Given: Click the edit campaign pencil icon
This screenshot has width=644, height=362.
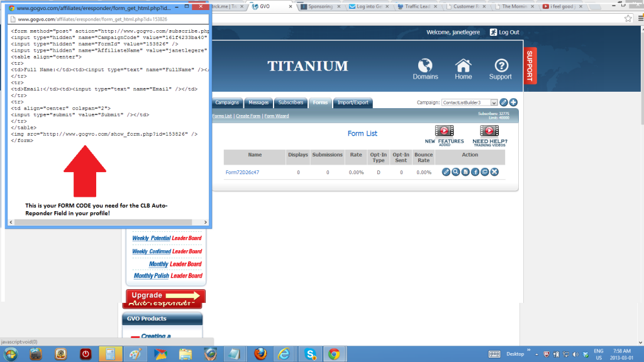Looking at the screenshot, I should [504, 102].
